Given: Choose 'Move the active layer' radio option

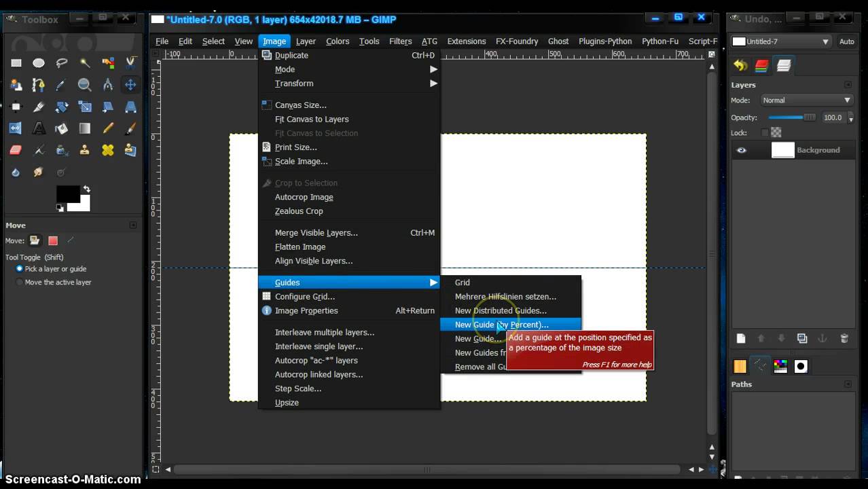Looking at the screenshot, I should 54,282.
